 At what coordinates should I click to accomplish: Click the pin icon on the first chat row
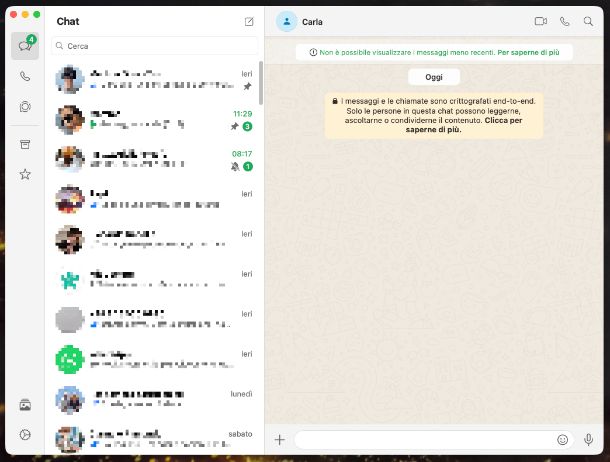coord(247,87)
